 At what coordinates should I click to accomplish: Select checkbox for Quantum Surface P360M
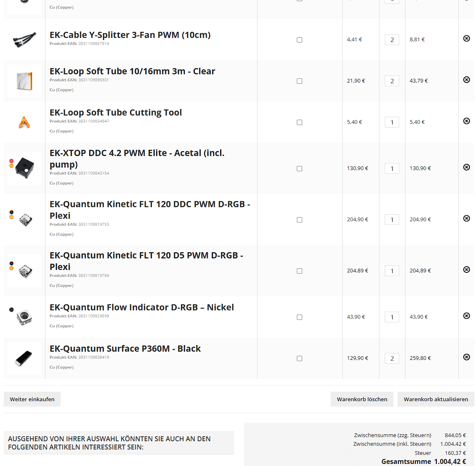click(x=300, y=359)
